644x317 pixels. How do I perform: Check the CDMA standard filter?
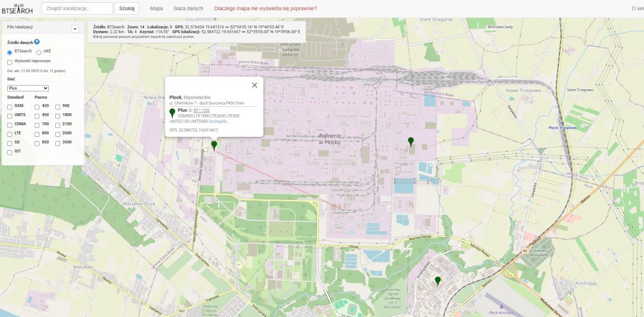click(x=10, y=125)
